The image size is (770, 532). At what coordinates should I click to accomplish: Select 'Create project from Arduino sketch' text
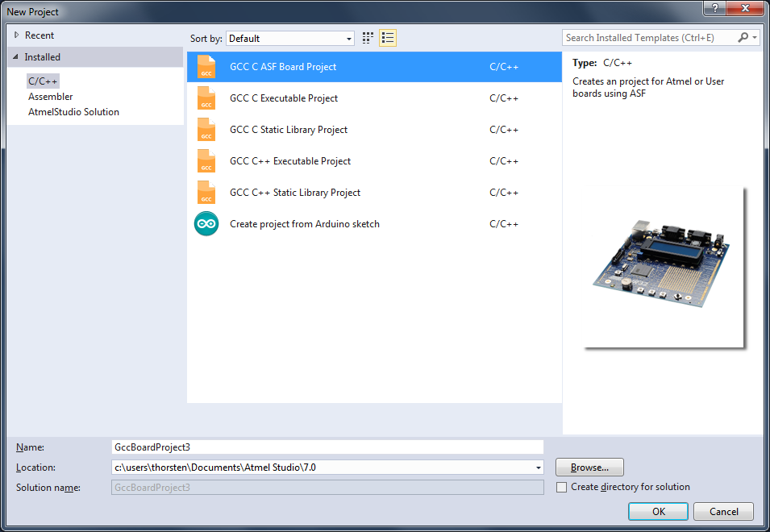click(305, 224)
